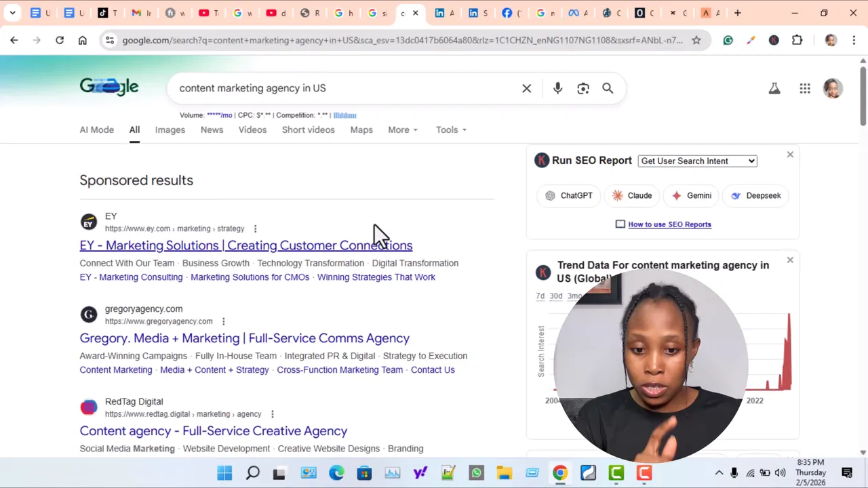Run the SEO report with Gemini
Image resolution: width=868 pixels, height=488 pixels.
691,195
